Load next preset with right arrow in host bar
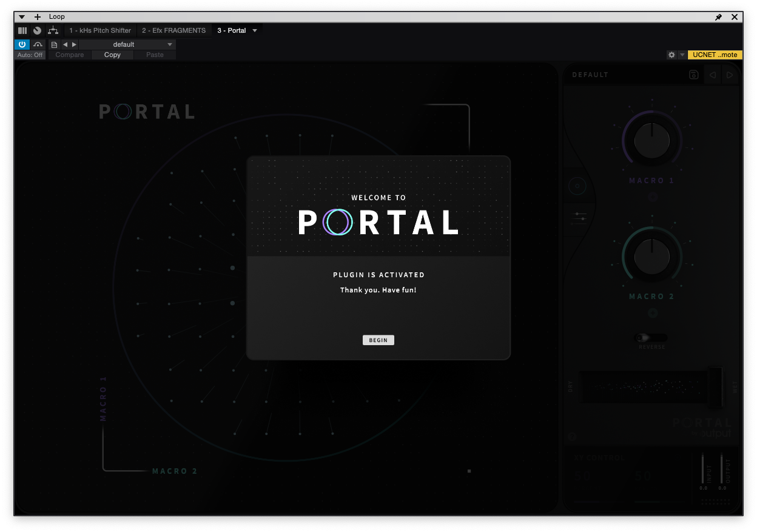This screenshot has height=532, width=757. tap(75, 44)
